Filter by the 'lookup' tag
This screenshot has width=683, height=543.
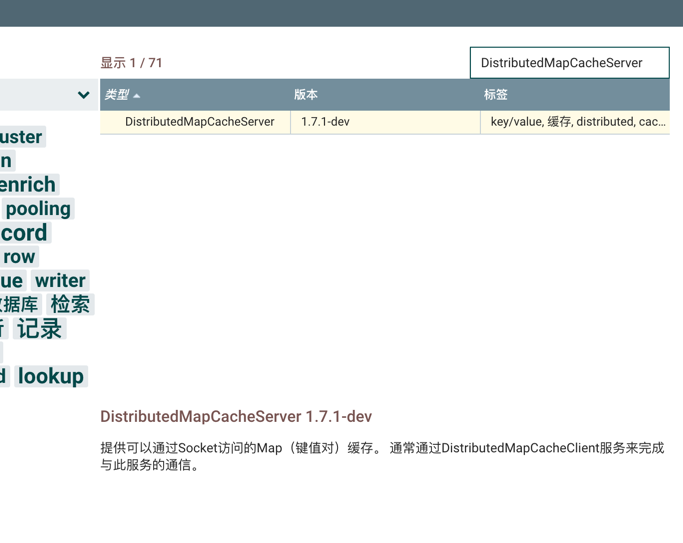(50, 376)
